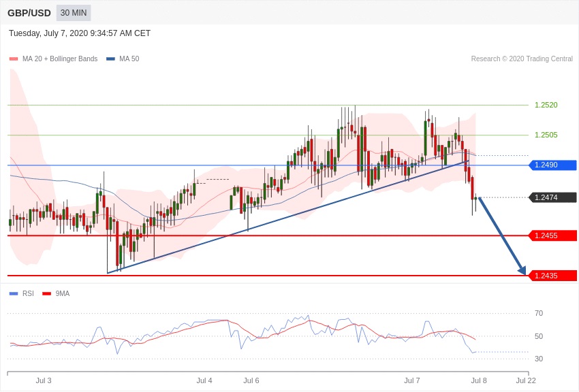This screenshot has height=392, width=579.
Task: Click the GBP/USD currency pair title
Action: [29, 13]
